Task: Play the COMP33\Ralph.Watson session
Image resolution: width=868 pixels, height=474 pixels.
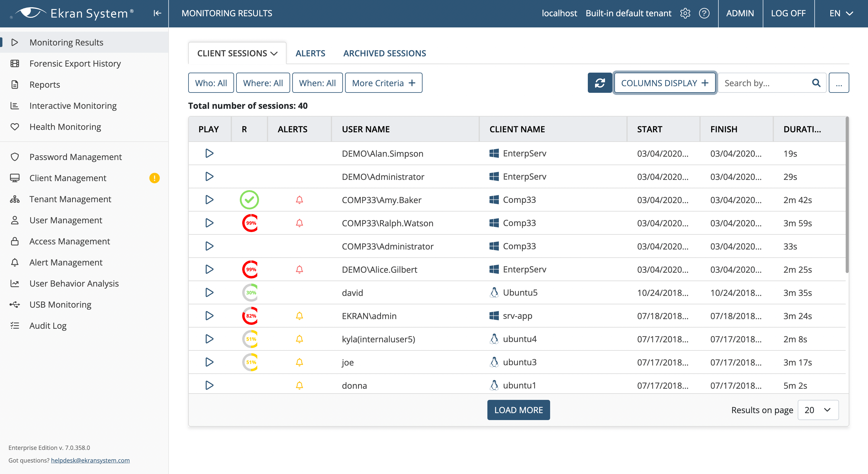Action: pyautogui.click(x=209, y=223)
